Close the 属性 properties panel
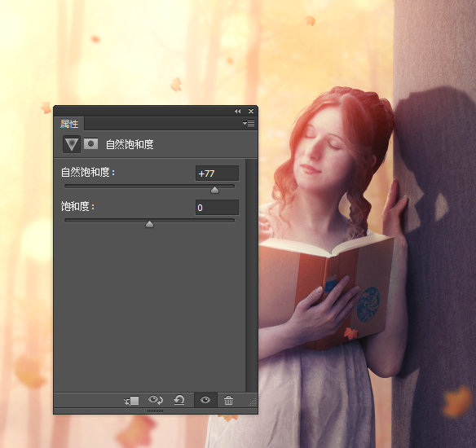This screenshot has width=476, height=448. (251, 112)
